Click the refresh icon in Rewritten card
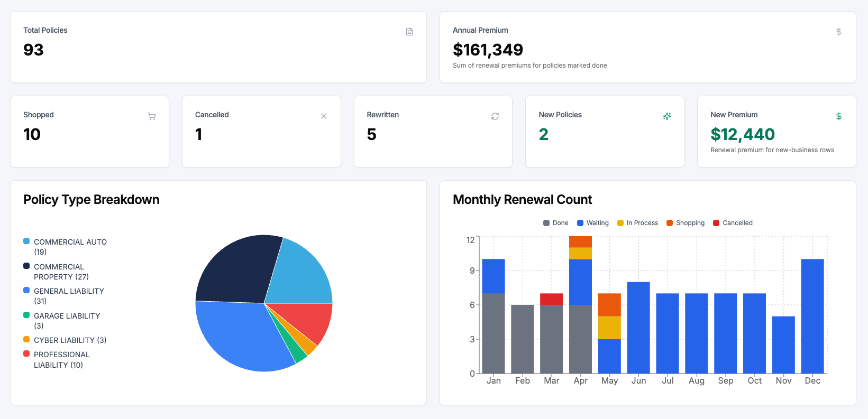The image size is (868, 419). coord(495,116)
